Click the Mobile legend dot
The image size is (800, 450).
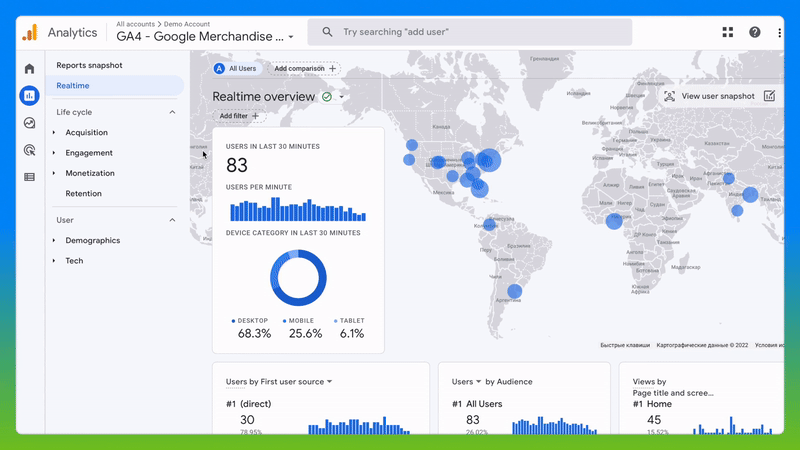[x=284, y=321]
